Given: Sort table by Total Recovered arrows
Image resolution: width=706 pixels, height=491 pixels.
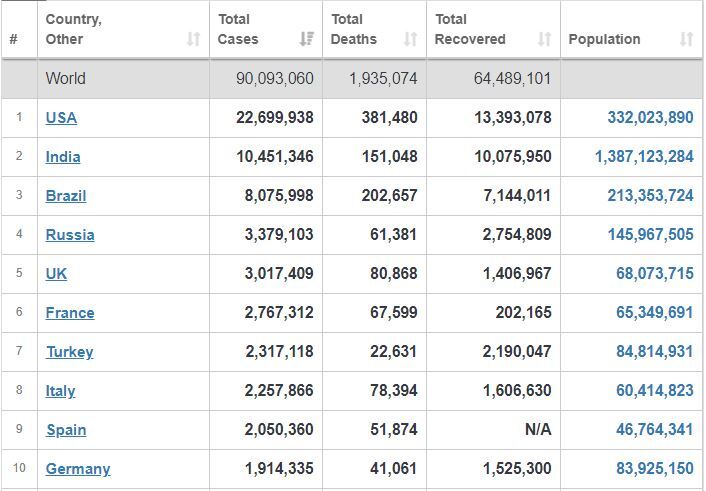Looking at the screenshot, I should [x=544, y=39].
